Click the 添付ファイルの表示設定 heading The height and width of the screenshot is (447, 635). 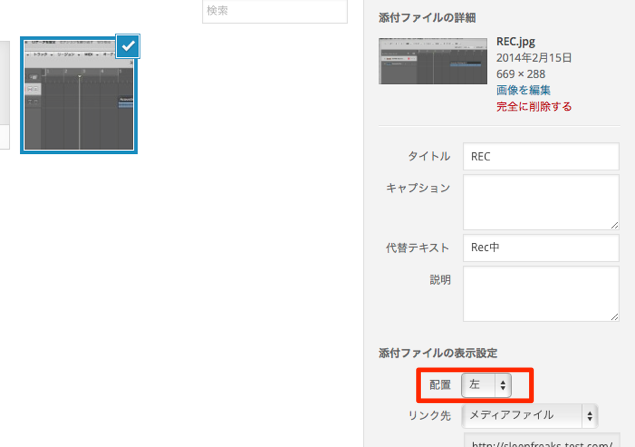[x=438, y=353]
